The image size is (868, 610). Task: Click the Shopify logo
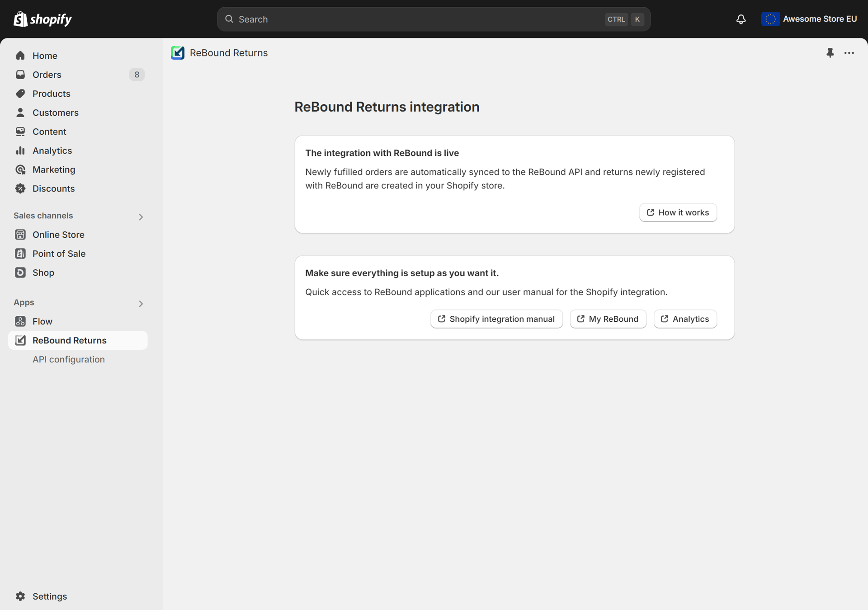point(43,19)
